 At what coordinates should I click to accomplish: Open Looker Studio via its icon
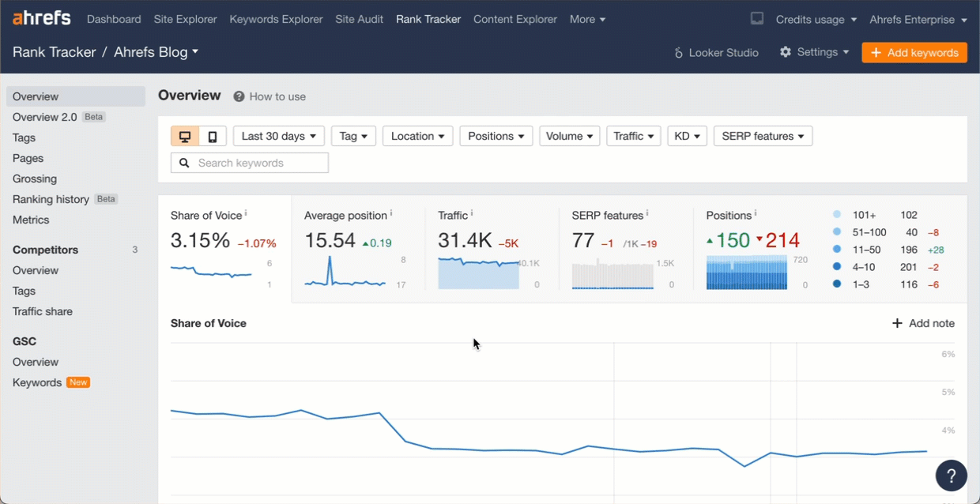click(x=678, y=52)
